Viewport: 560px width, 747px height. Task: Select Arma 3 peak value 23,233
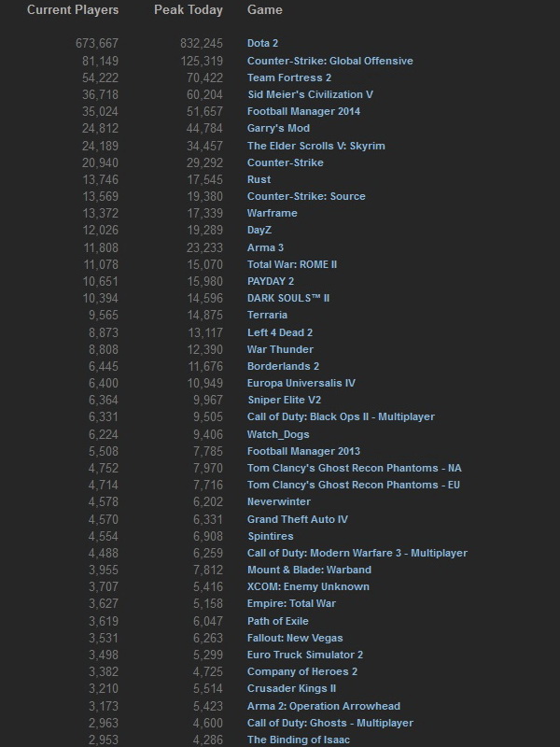pos(204,247)
